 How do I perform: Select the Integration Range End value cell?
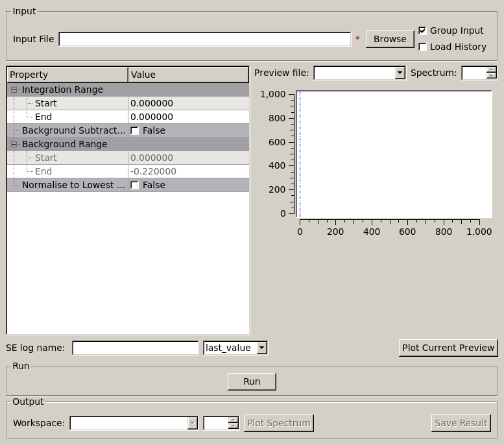pyautogui.click(x=188, y=117)
